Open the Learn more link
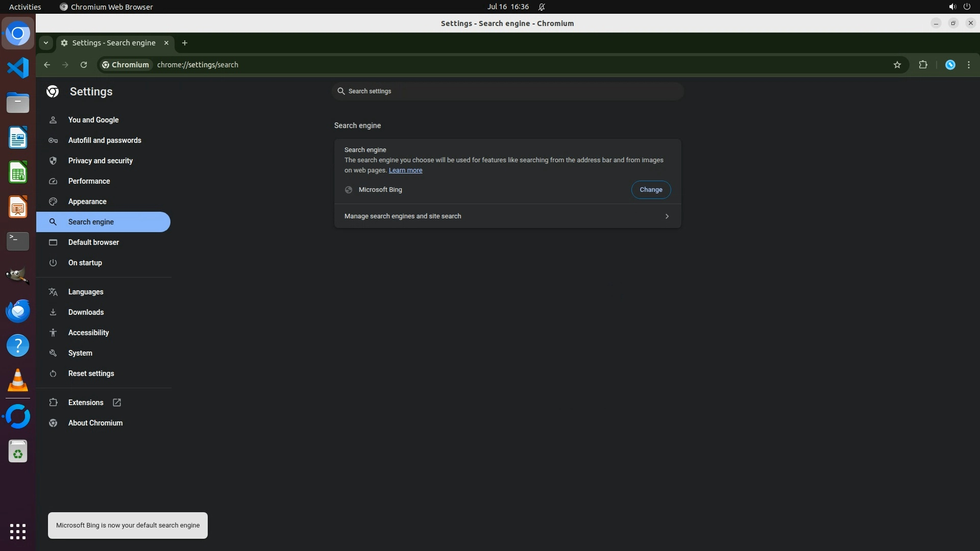Image resolution: width=980 pixels, height=551 pixels. [x=405, y=170]
